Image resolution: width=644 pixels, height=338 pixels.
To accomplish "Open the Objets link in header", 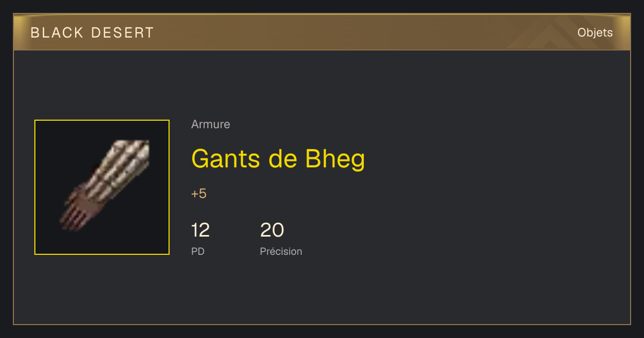I will [x=595, y=33].
